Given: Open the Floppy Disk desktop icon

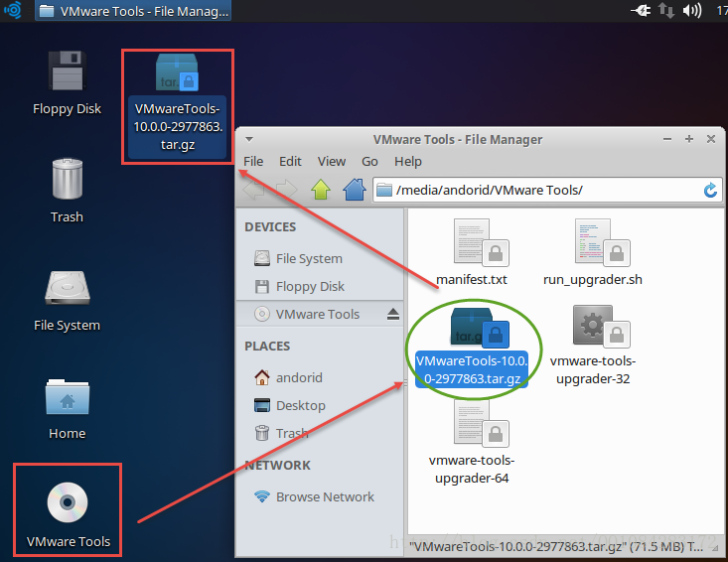Looking at the screenshot, I should [x=68, y=83].
